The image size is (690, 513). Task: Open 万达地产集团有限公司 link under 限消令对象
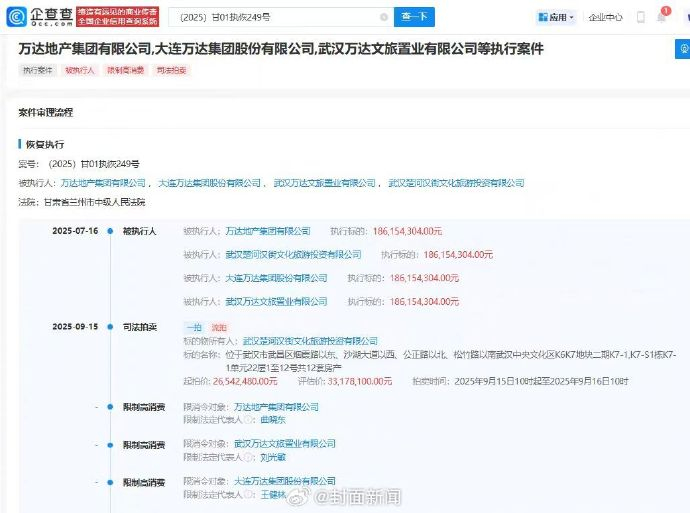276,407
